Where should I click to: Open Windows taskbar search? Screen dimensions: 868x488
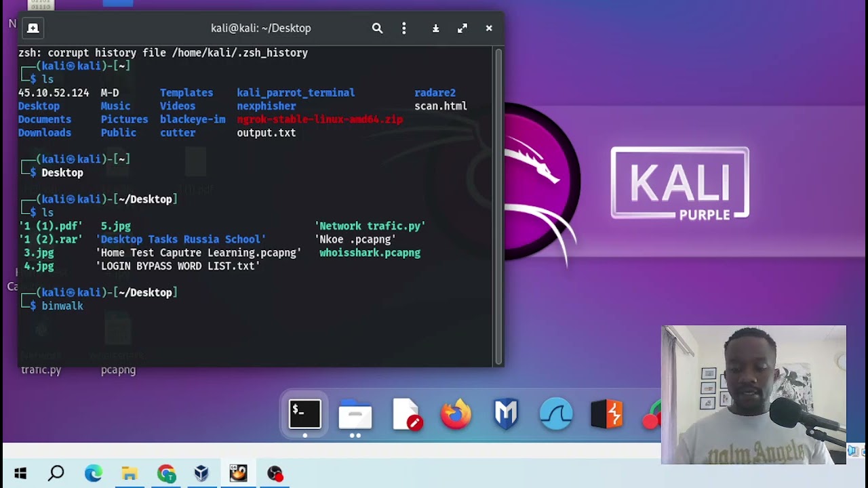point(56,473)
